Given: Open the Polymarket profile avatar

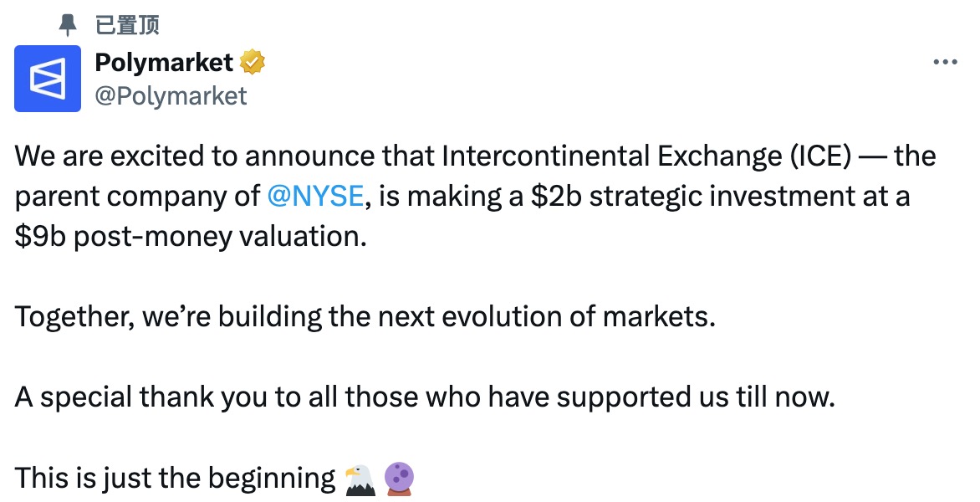Looking at the screenshot, I should [x=48, y=79].
